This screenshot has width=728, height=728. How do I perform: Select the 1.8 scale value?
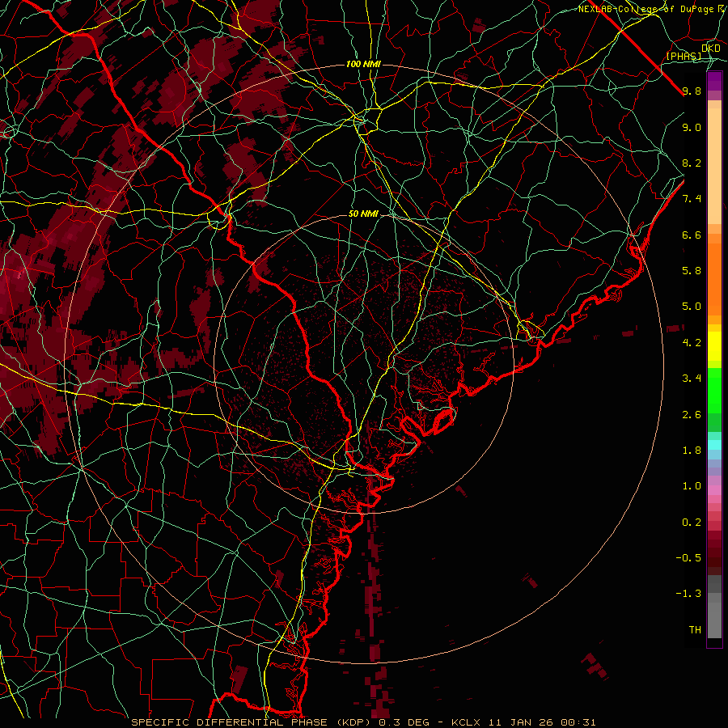(x=692, y=451)
